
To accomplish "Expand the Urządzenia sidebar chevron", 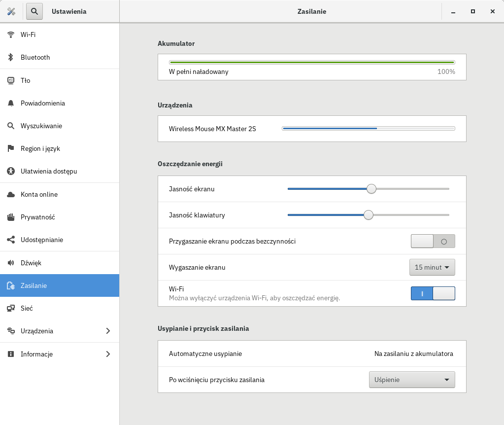I will pyautogui.click(x=108, y=331).
